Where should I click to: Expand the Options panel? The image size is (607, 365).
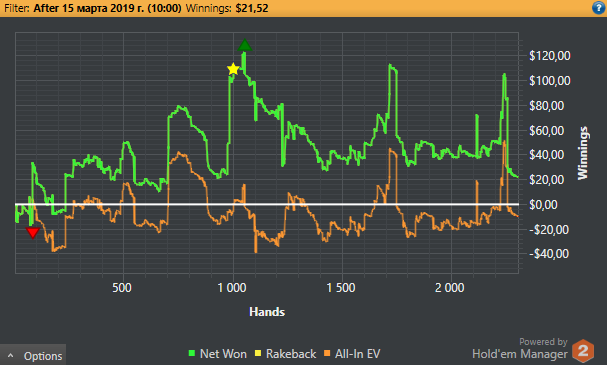pyautogui.click(x=33, y=355)
